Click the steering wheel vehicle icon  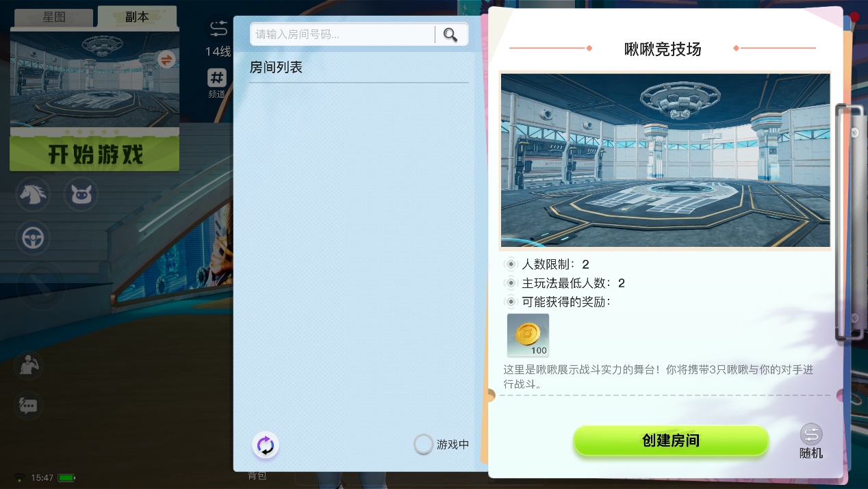(x=33, y=238)
